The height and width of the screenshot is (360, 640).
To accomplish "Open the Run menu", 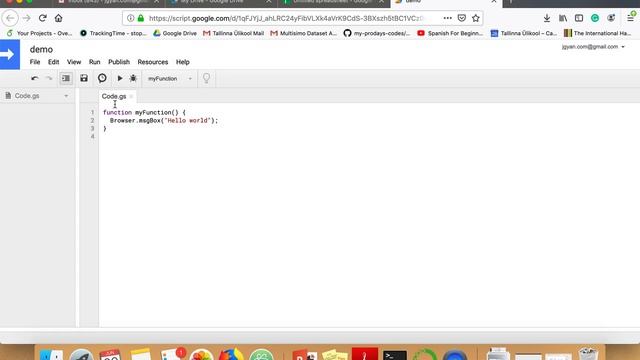I will [94, 62].
